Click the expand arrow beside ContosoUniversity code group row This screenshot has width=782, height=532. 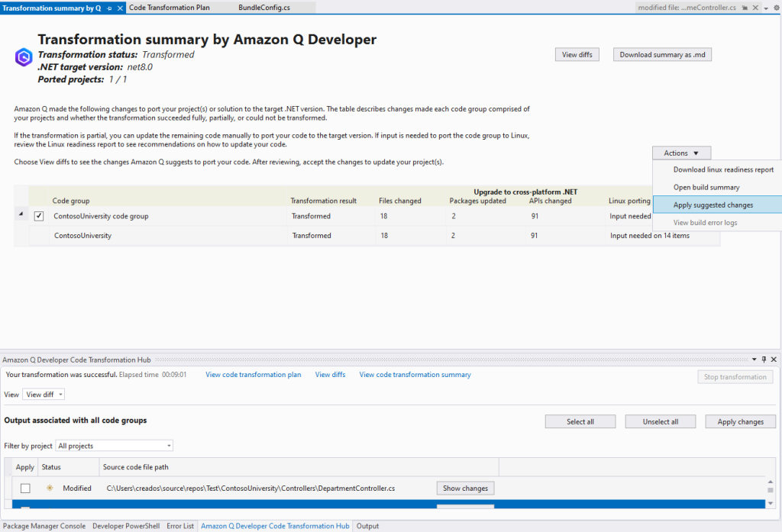tap(21, 216)
